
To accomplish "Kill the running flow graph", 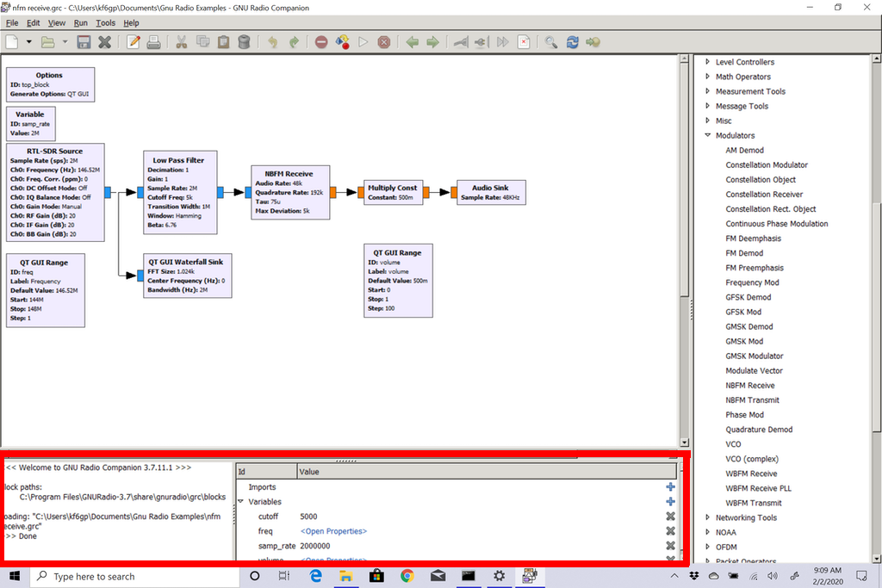I will pyautogui.click(x=383, y=42).
